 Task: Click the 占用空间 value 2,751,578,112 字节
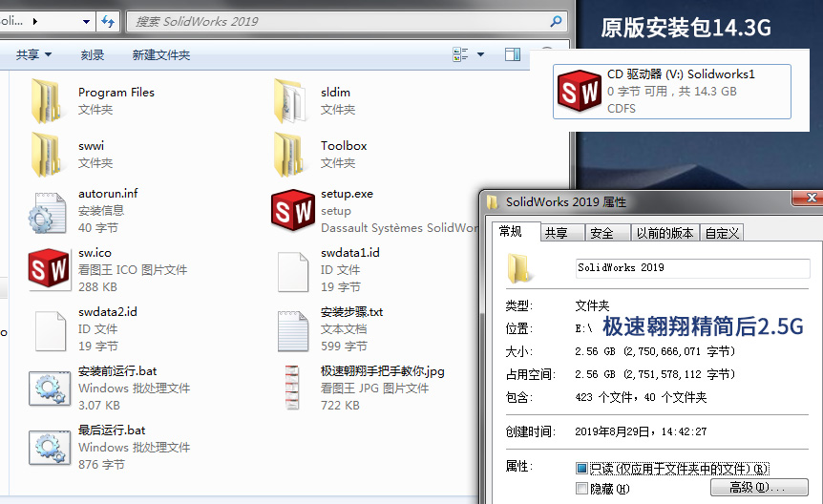click(679, 374)
